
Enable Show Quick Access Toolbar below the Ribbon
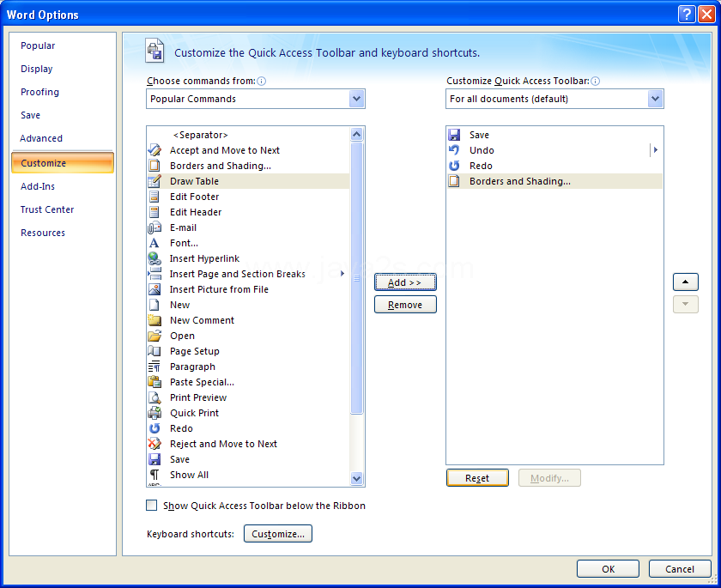click(151, 506)
